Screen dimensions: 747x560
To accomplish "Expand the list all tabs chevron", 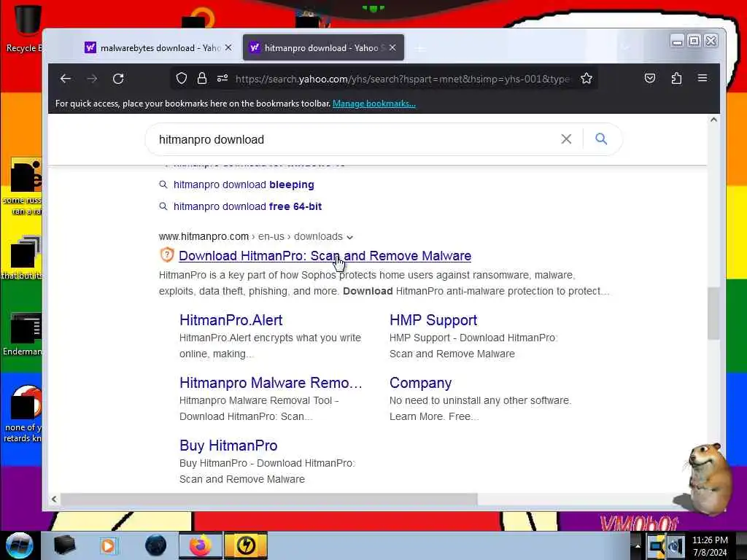I will (x=626, y=47).
